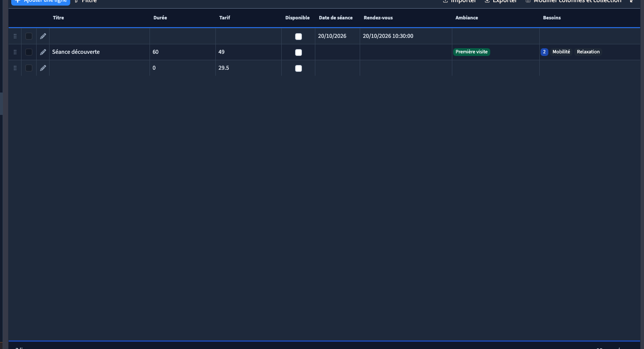This screenshot has width=644, height=349.
Task: Click the Mobilité tag in Besoins
Action: click(561, 52)
